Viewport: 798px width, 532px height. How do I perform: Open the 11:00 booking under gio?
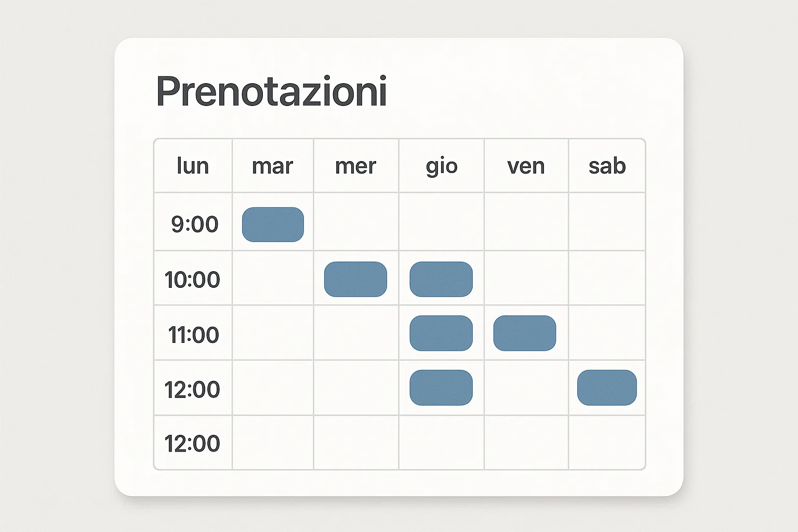click(441, 333)
